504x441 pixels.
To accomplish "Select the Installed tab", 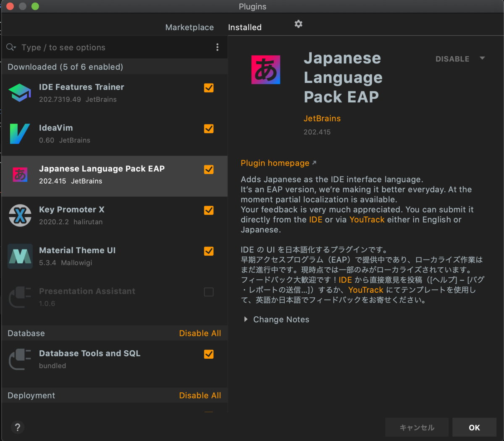I will (245, 27).
